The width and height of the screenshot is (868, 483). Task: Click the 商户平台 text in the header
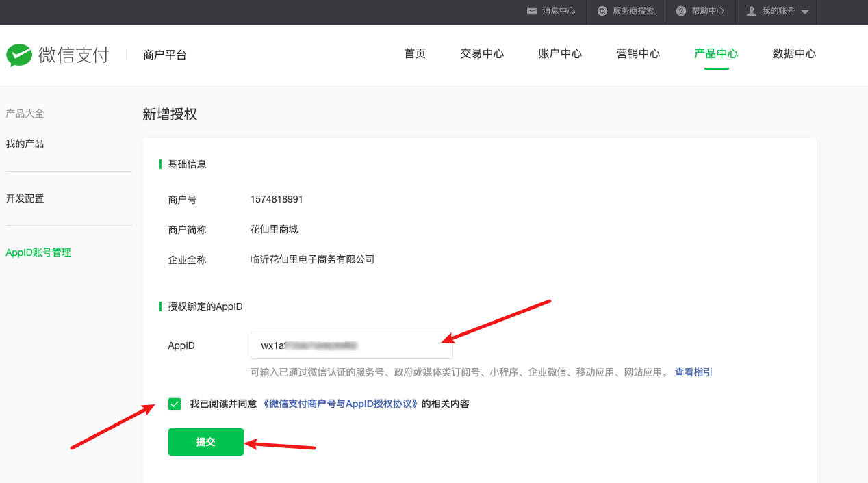pyautogui.click(x=165, y=55)
